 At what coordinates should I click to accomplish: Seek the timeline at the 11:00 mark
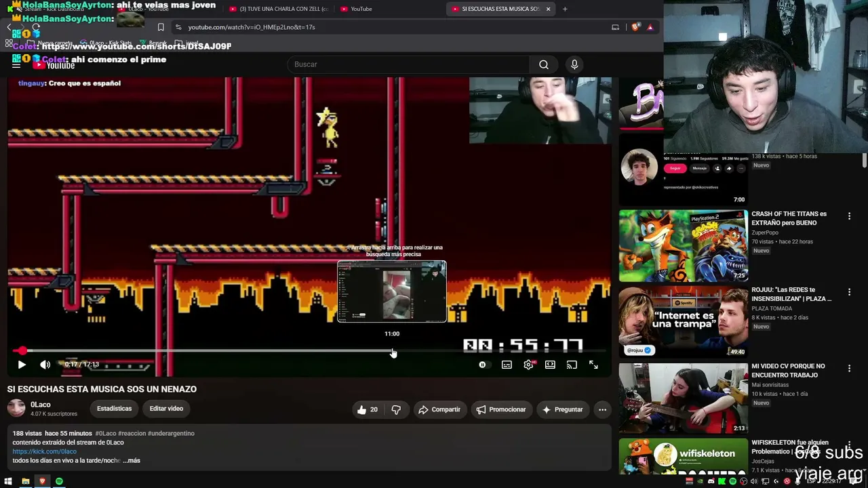393,350
